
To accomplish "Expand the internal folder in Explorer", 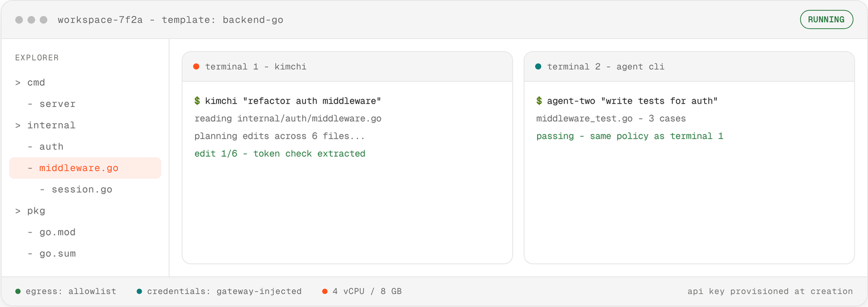I will (46, 125).
